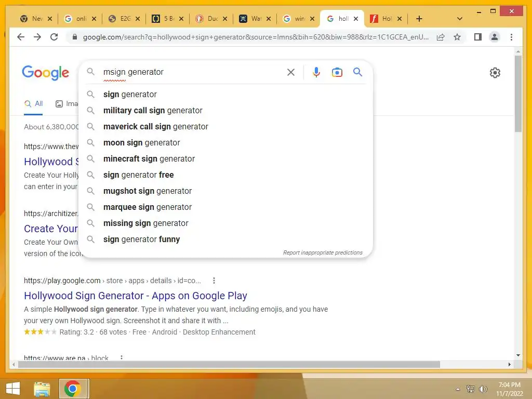Viewport: 532px width, 399px height.
Task: Click the vertical scrollbar thumb
Action: click(518, 94)
